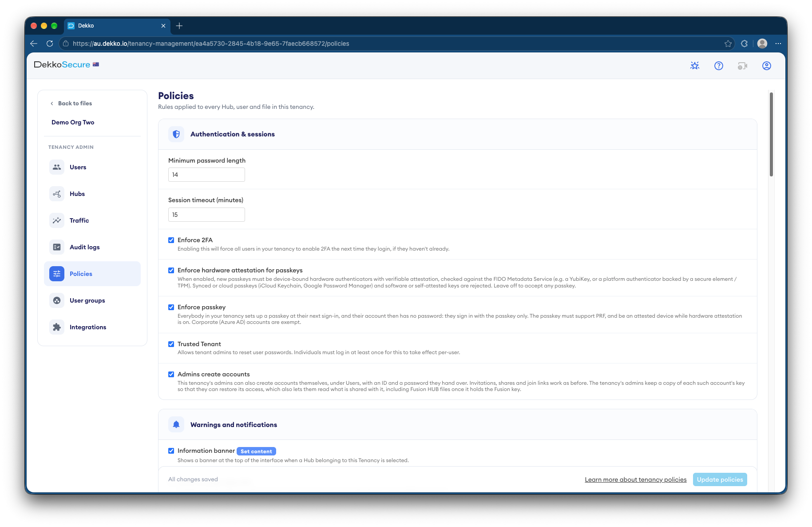Go to Users section
This screenshot has height=527, width=812.
92,167
